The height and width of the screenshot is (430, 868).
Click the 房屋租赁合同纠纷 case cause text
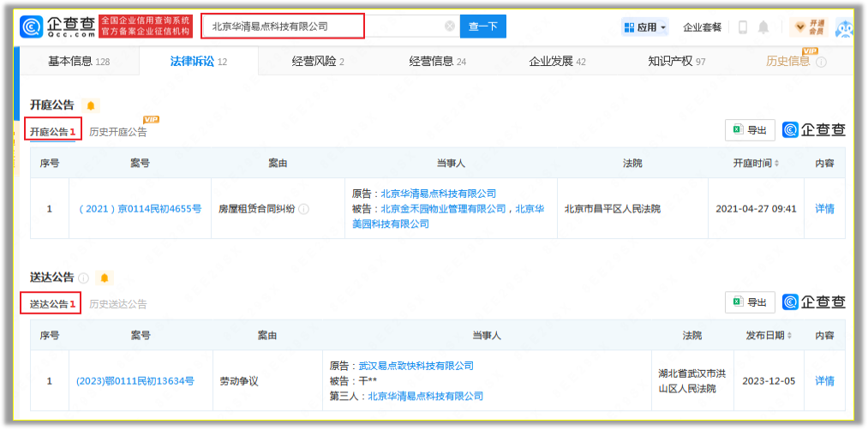click(x=257, y=209)
